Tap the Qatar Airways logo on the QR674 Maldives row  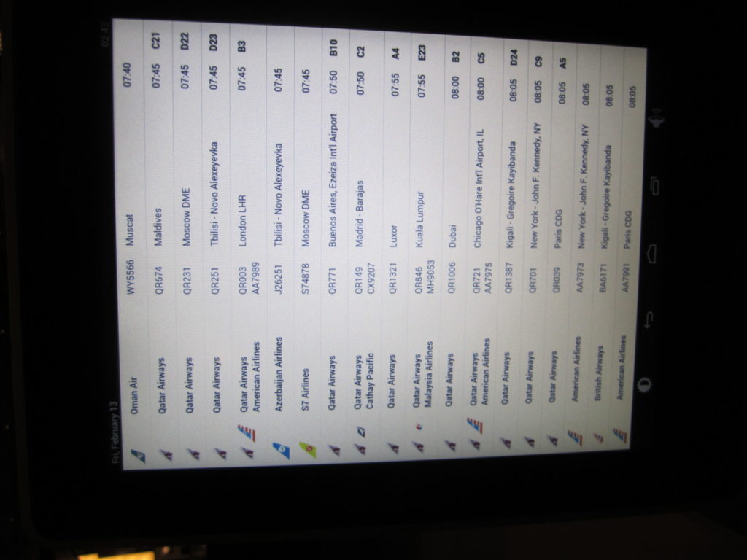coord(166,455)
